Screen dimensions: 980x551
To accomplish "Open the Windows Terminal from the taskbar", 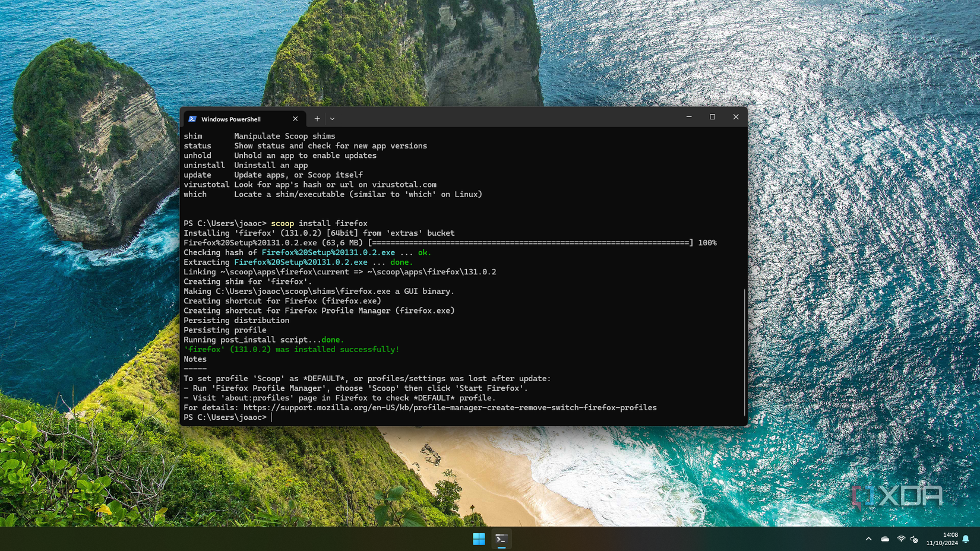I will (501, 539).
